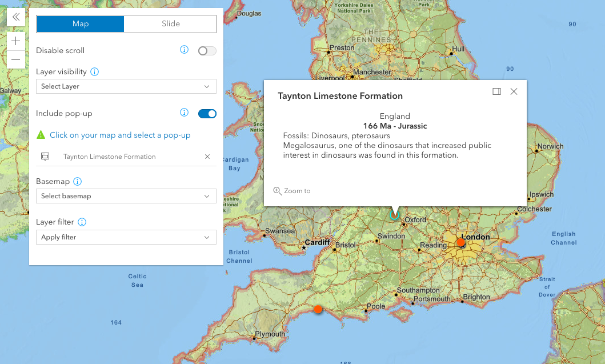Zoom out of the map
The width and height of the screenshot is (605, 364).
(x=15, y=59)
